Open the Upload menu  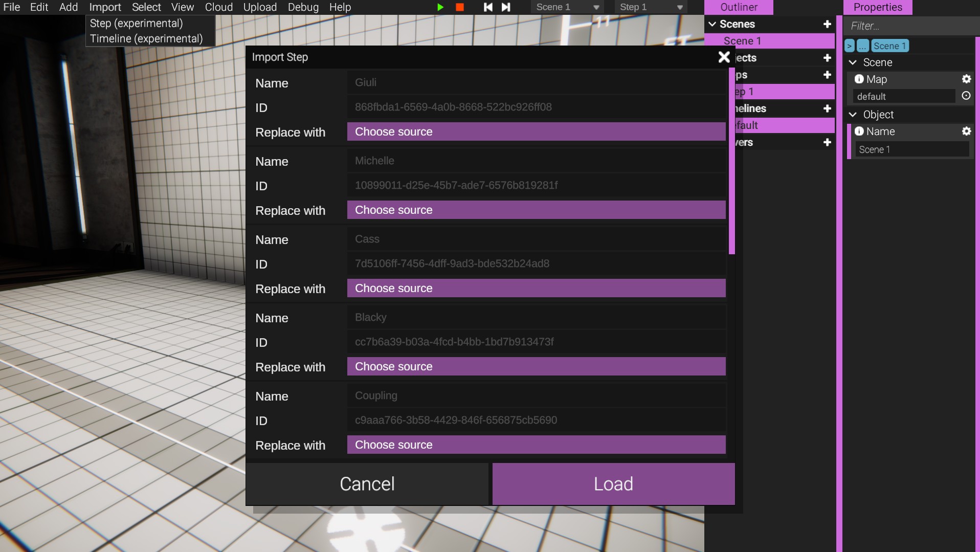click(x=260, y=7)
